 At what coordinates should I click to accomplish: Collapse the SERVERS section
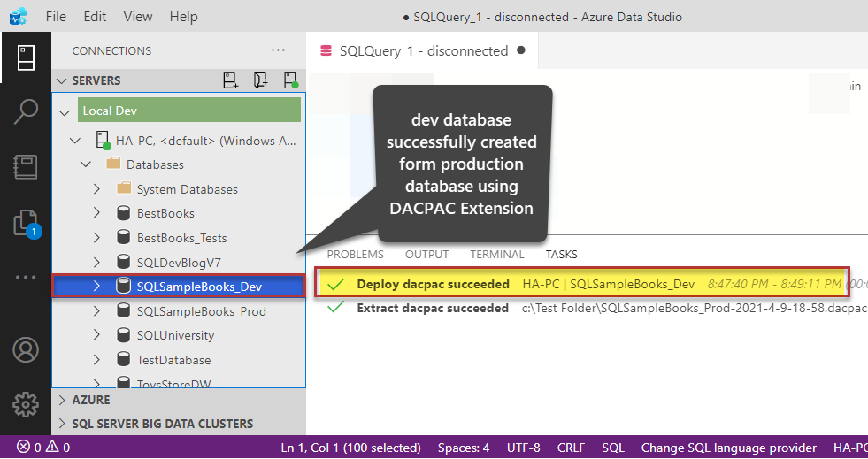tap(62, 80)
